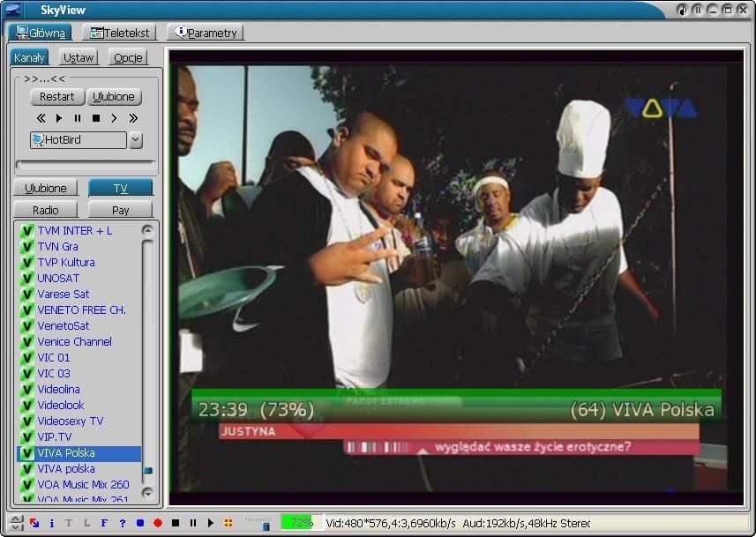
Task: Click the Restart button
Action: [x=57, y=97]
